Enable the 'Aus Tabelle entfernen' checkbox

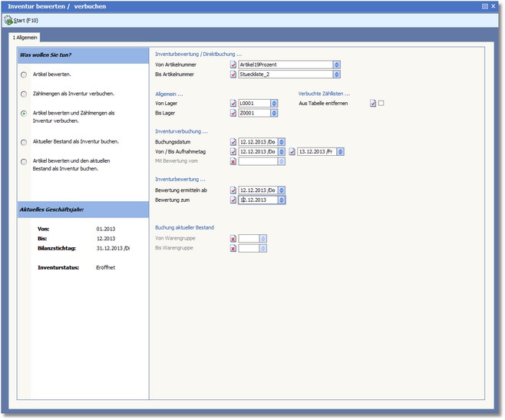pos(381,103)
